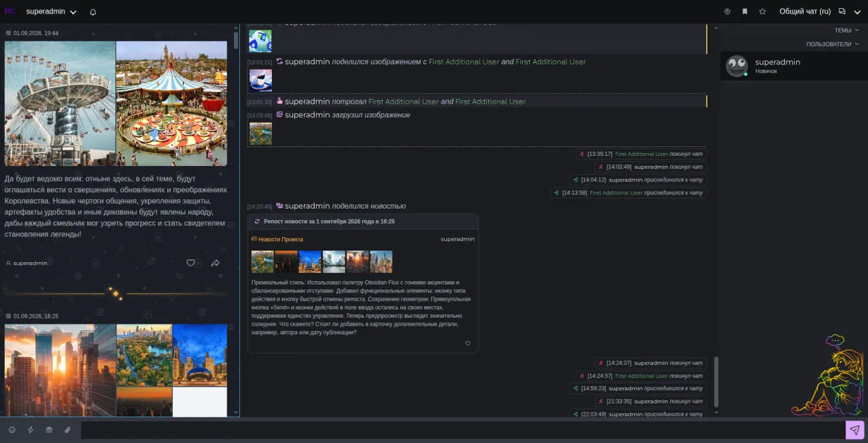Open the striped-tent carousel photo in the news feed
Image resolution: width=868 pixels, height=443 pixels.
click(x=172, y=104)
